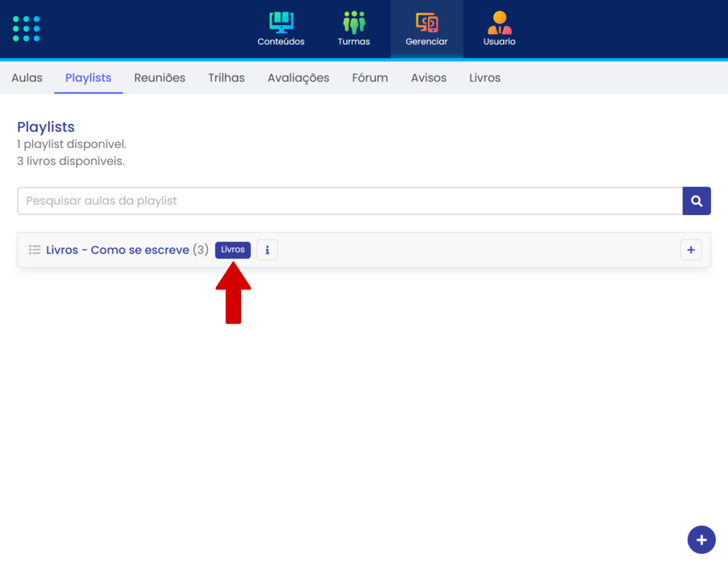Open the Avisos tab
The image size is (728, 566).
point(429,78)
